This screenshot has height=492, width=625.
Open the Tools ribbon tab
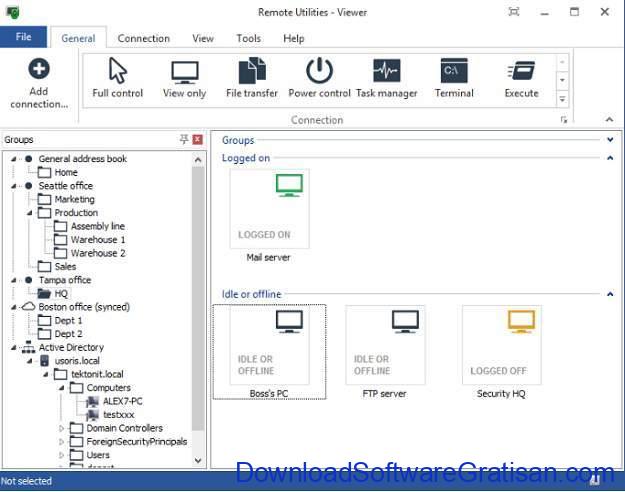(248, 38)
